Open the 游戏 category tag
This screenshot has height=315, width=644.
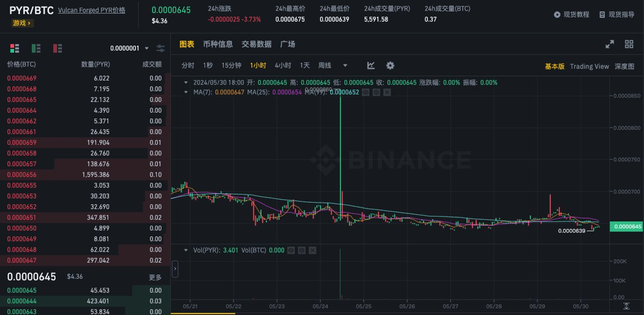(x=23, y=23)
